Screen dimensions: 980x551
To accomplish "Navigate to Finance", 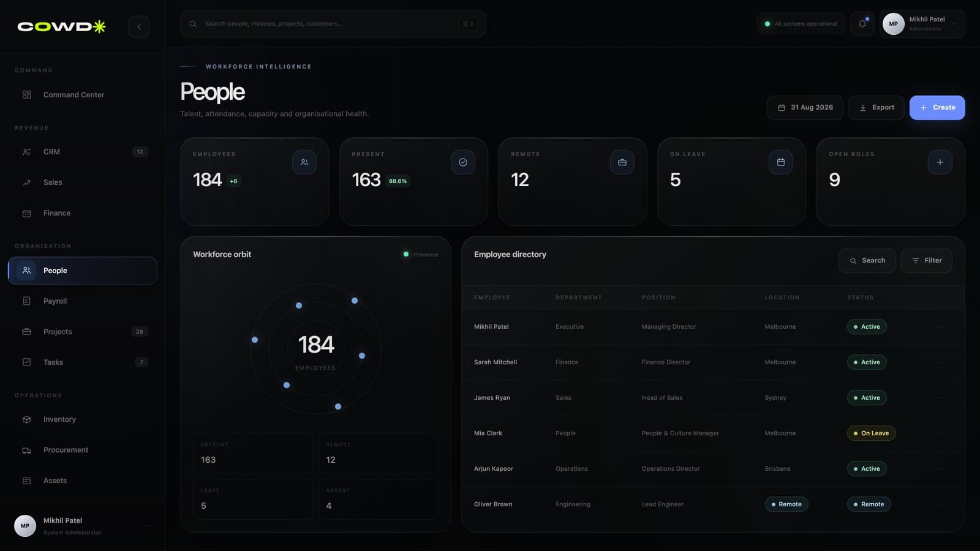I will click(x=83, y=213).
